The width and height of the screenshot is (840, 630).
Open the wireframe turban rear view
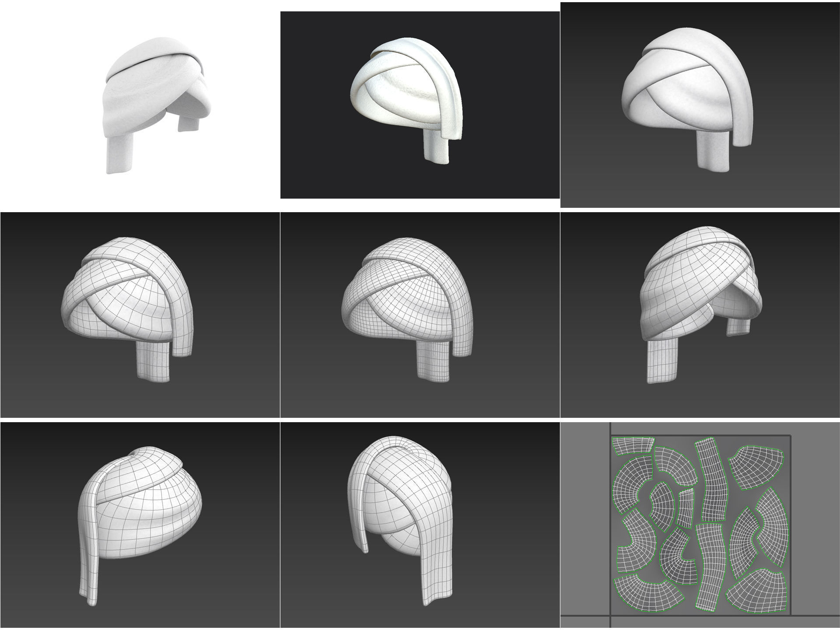420,525
